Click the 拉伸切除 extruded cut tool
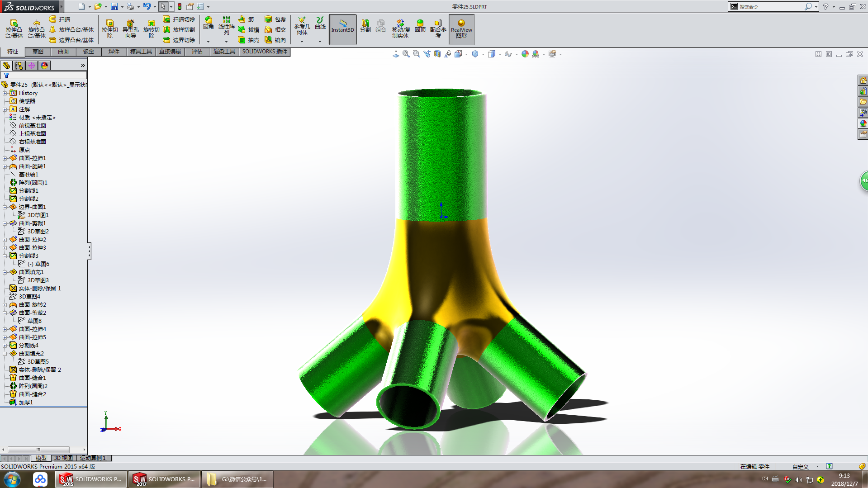The height and width of the screenshot is (488, 868). click(x=109, y=29)
